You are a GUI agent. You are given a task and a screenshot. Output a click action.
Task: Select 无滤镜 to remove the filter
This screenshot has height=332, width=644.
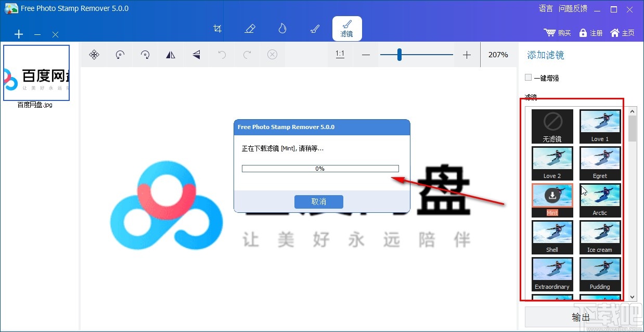point(552,126)
